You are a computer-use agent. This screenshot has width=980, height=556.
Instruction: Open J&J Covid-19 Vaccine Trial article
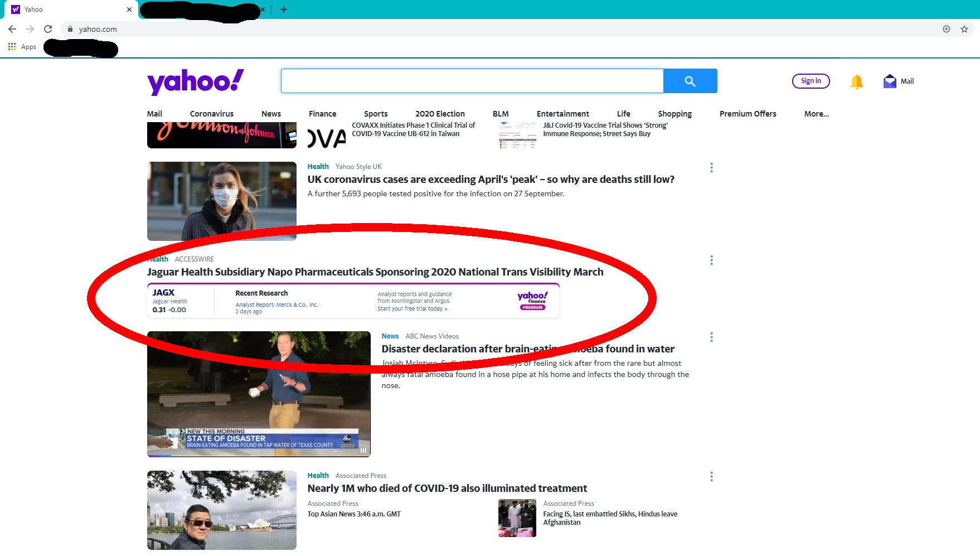(605, 129)
